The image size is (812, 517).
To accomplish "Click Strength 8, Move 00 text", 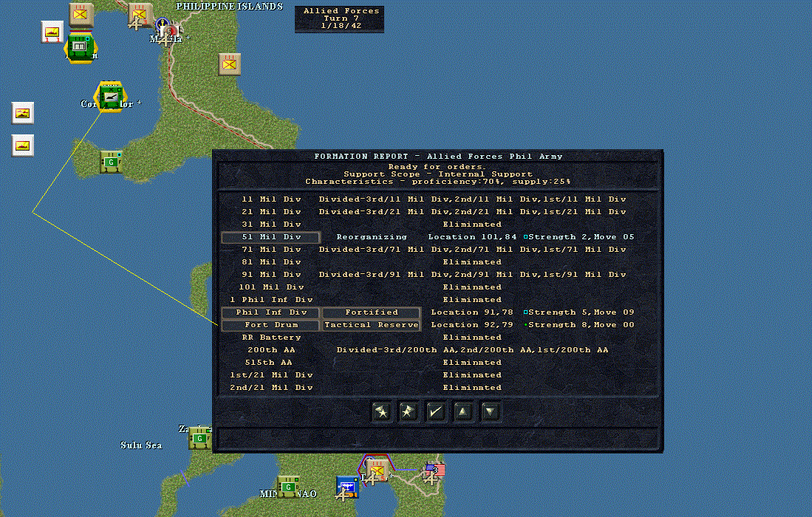I will pos(581,325).
